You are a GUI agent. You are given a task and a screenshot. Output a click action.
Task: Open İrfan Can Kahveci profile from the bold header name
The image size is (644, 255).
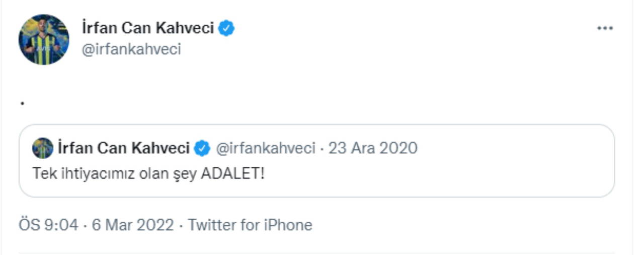click(x=148, y=28)
